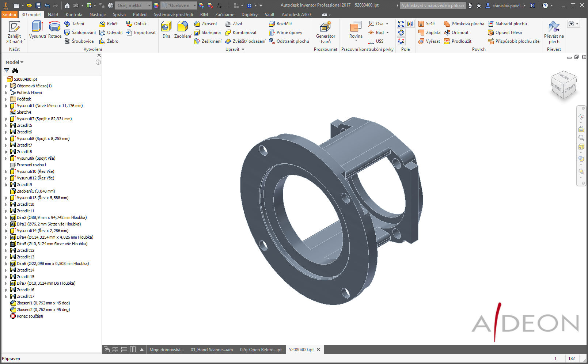588x364 pixels.
Task: Choose the Skořepina shell tool
Action: click(x=207, y=33)
